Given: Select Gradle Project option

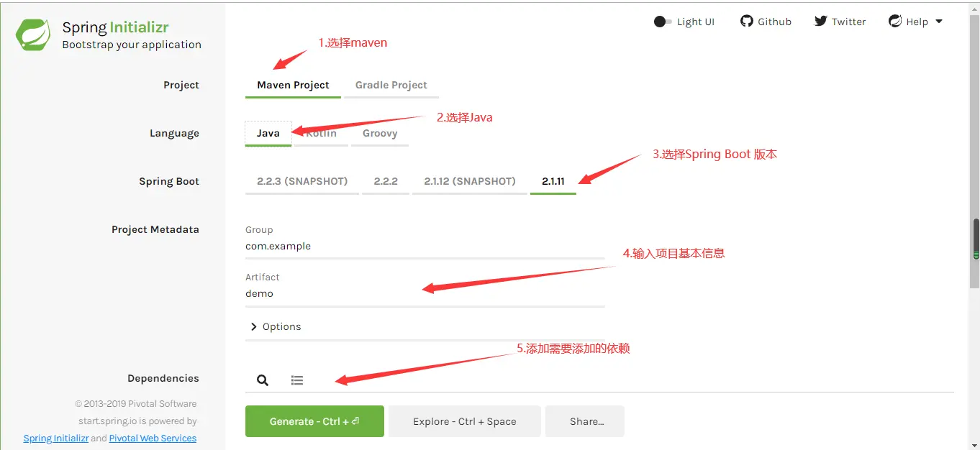Looking at the screenshot, I should pyautogui.click(x=391, y=85).
